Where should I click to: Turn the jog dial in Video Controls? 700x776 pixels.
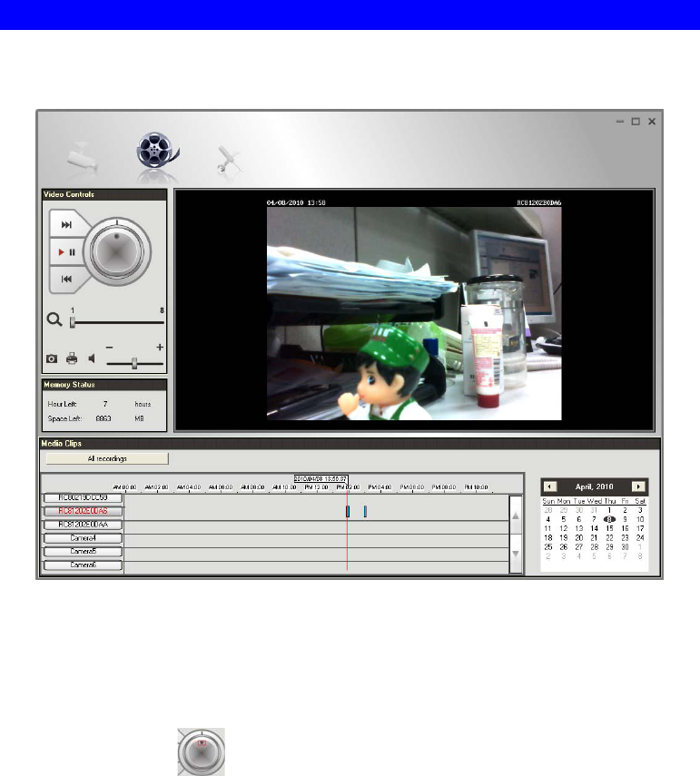[x=117, y=252]
